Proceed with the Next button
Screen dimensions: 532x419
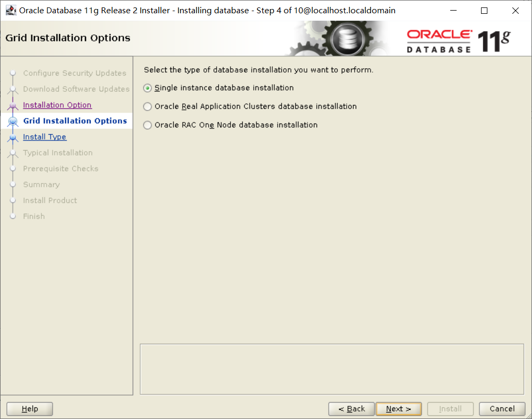(x=399, y=409)
